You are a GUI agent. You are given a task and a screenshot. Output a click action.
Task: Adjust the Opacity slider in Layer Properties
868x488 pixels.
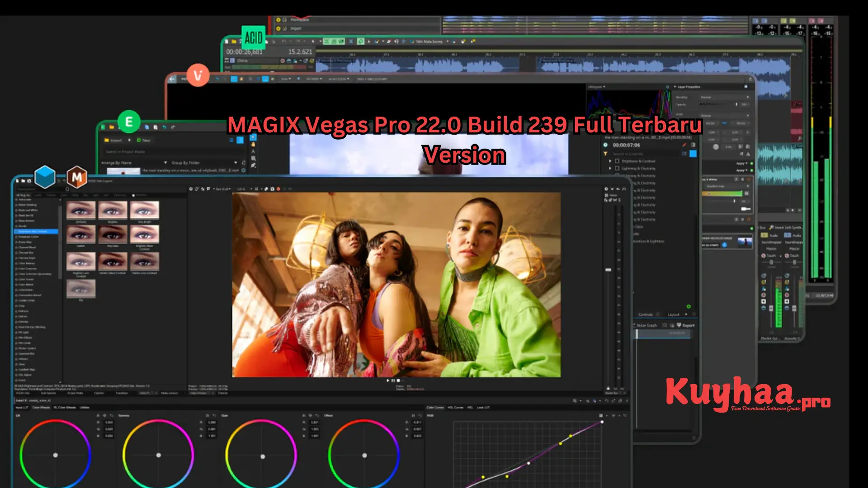[x=719, y=104]
